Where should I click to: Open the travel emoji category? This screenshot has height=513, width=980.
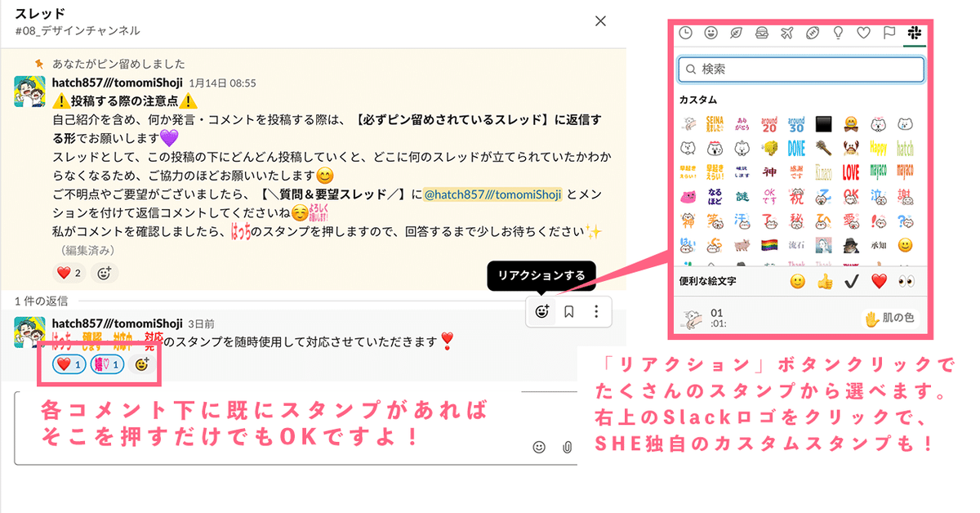coord(786,33)
